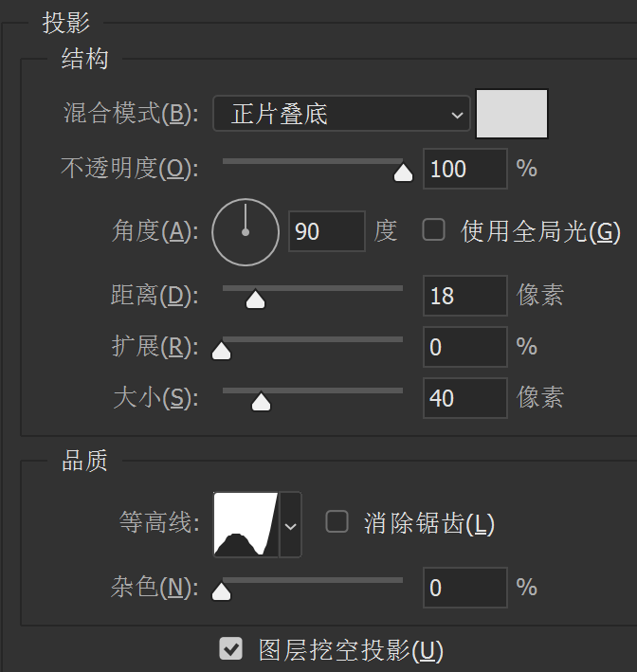
Task: Click the shadow color swatch
Action: pyautogui.click(x=512, y=114)
